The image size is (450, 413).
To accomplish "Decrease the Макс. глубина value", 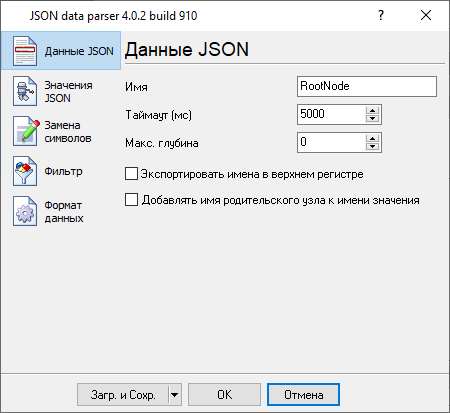I will (372, 146).
